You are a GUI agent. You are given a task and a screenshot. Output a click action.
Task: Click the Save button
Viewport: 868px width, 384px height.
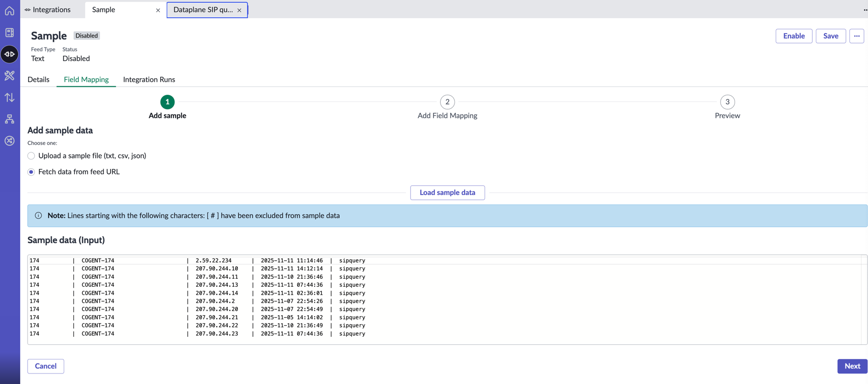click(831, 36)
